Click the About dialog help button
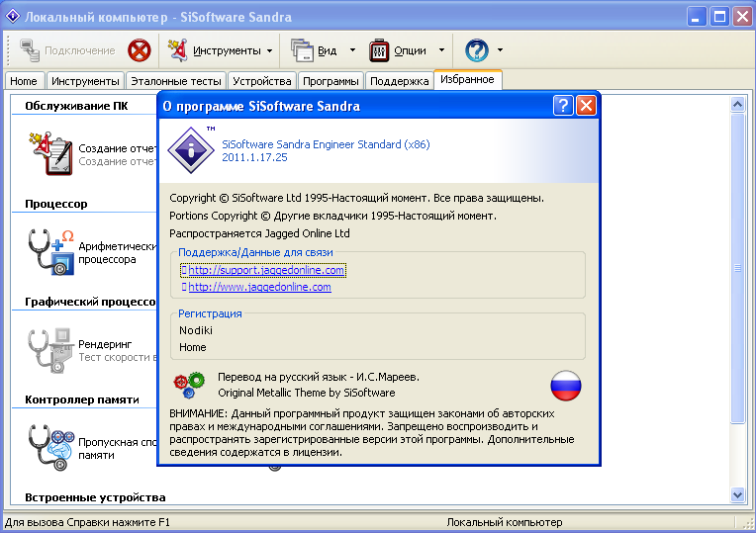This screenshot has width=756, height=533. [x=563, y=105]
